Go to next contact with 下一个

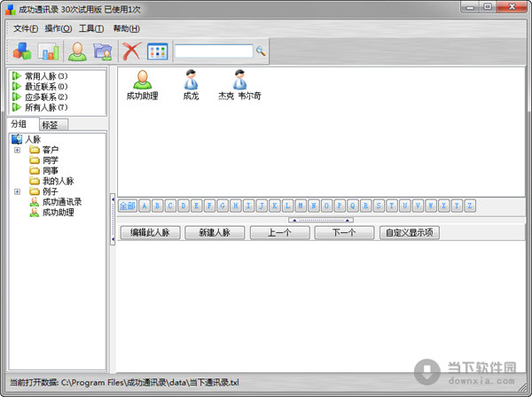coord(344,232)
